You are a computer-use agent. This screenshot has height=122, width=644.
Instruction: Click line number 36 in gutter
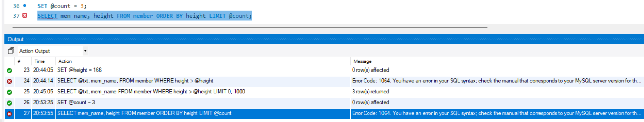16,6
